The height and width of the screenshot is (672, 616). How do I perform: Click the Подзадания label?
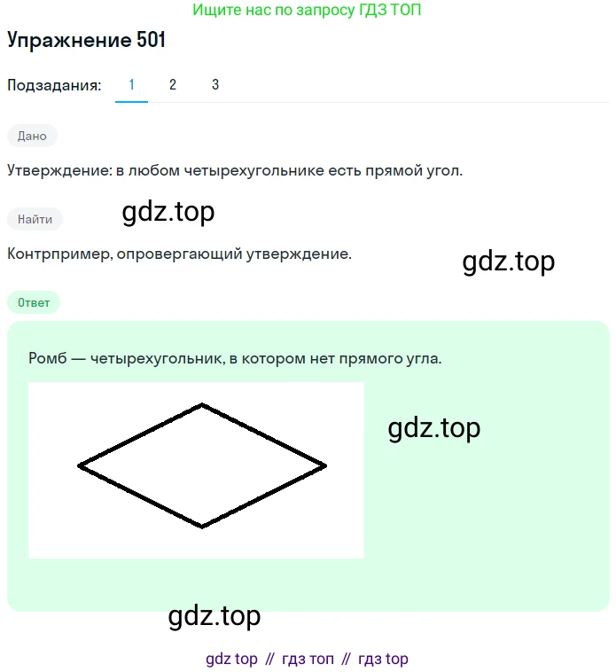click(x=54, y=85)
